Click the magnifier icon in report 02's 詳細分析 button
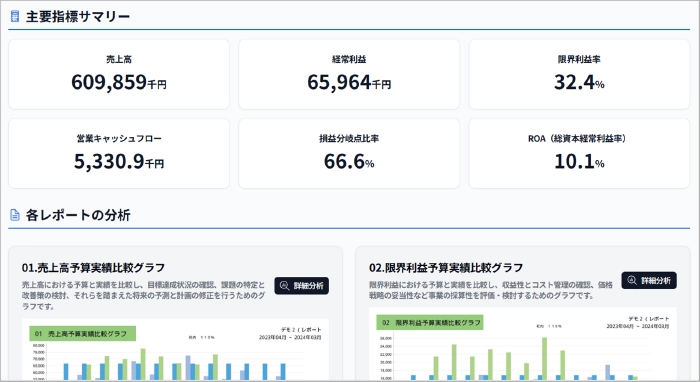Viewport: 700px width, 382px height. pyautogui.click(x=632, y=280)
